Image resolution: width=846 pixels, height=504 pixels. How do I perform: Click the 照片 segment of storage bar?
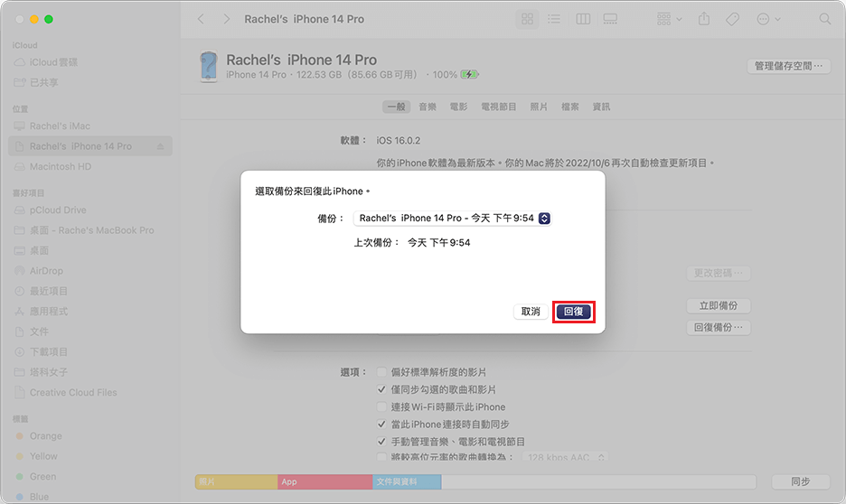coord(236,481)
